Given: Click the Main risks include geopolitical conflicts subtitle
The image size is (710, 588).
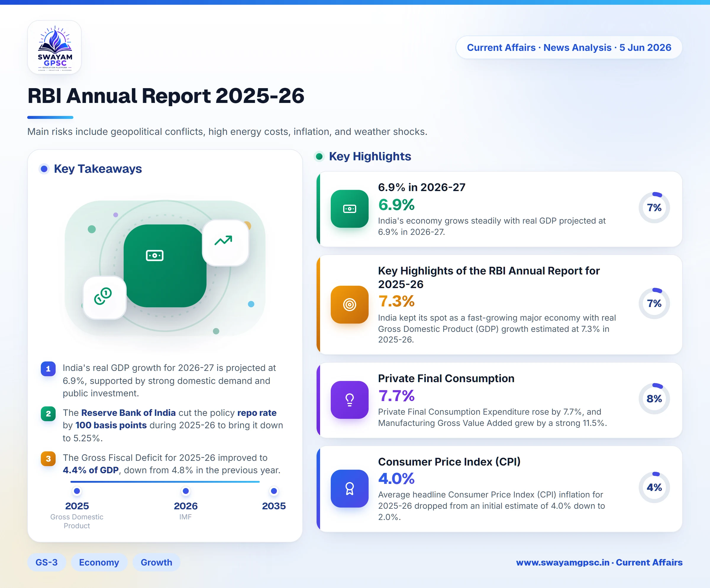Looking at the screenshot, I should tap(227, 131).
